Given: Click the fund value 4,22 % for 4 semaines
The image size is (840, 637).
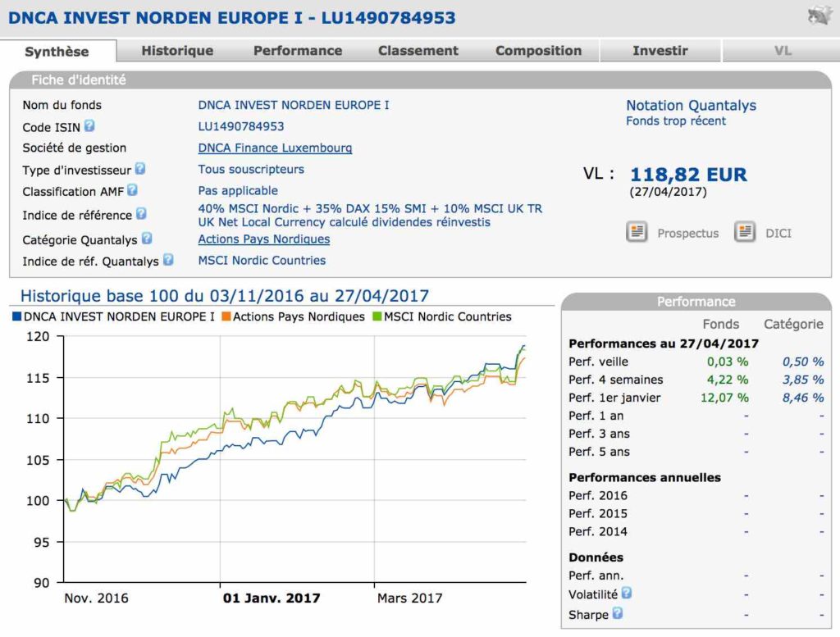Looking at the screenshot, I should click(728, 380).
